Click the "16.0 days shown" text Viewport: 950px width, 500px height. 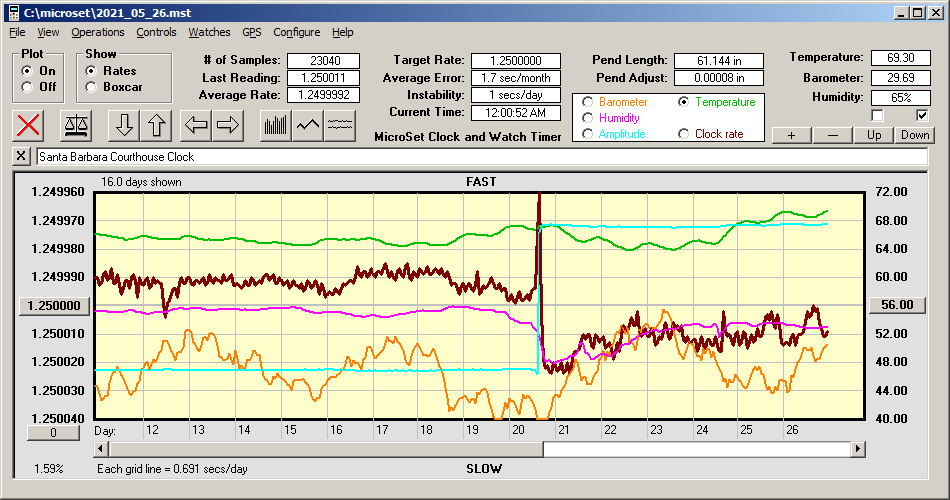(x=141, y=182)
